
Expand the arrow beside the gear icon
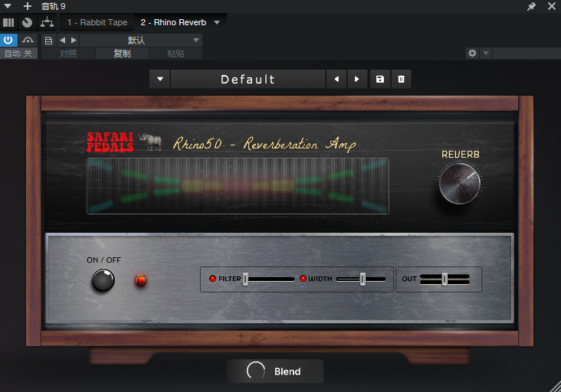pos(486,54)
